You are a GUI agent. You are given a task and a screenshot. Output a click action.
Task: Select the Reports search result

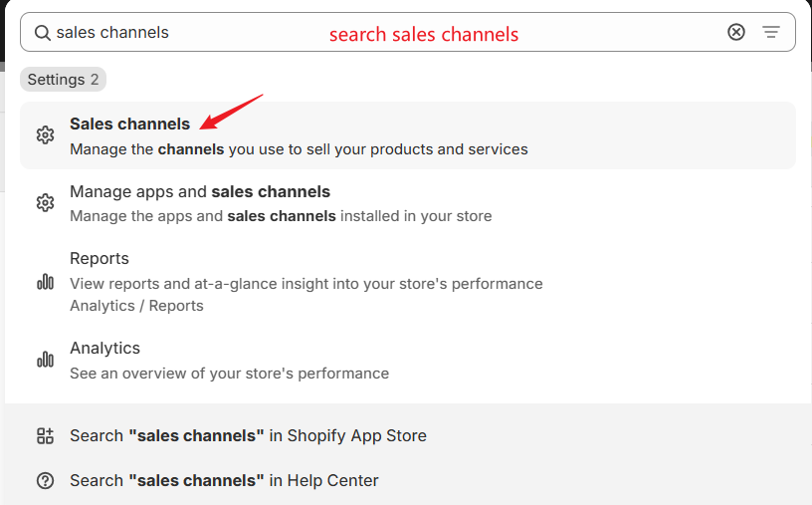click(100, 259)
